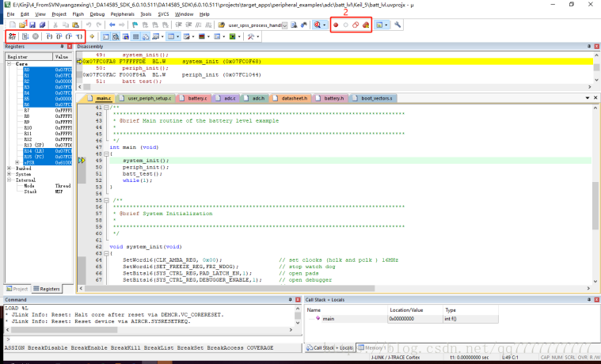Click the Navigate Backwards blue arrow
601x364 pixels.
112,25
